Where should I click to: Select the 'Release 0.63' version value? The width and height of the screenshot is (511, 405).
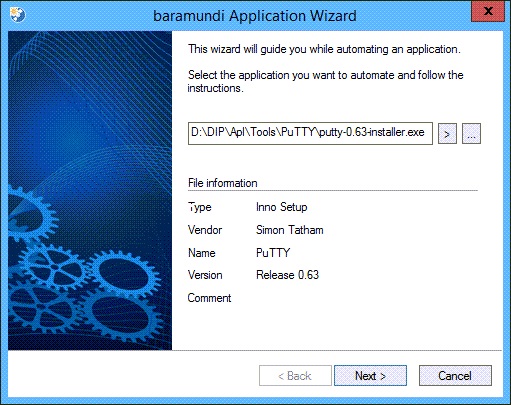287,275
